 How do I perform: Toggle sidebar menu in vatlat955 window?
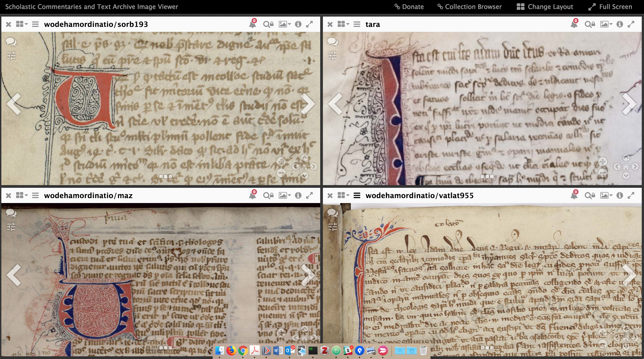[x=357, y=195]
